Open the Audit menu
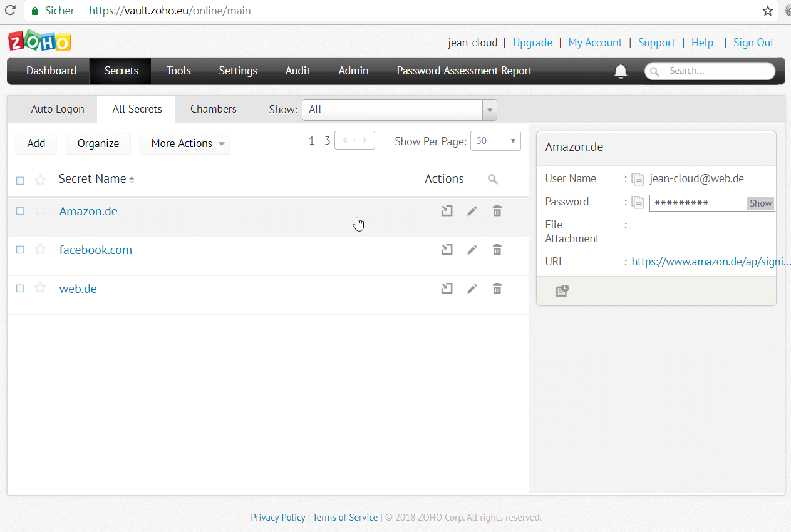 point(298,71)
